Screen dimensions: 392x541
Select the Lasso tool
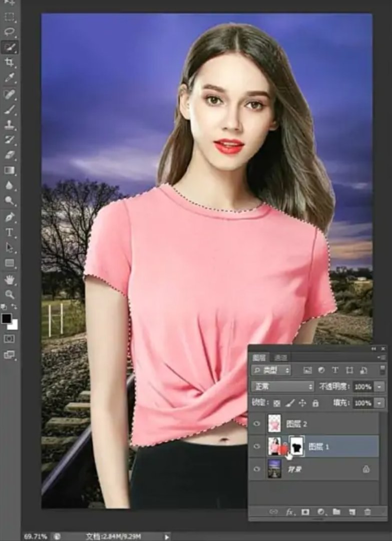[x=9, y=32]
